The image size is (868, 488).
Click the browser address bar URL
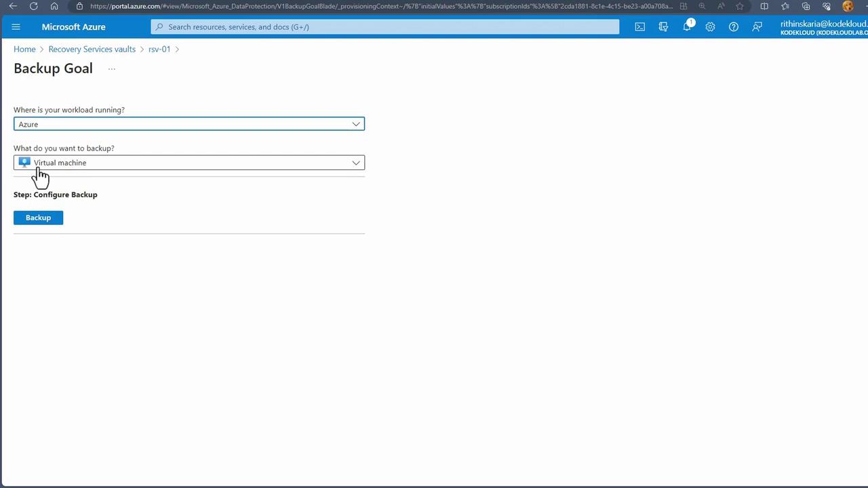click(x=381, y=6)
